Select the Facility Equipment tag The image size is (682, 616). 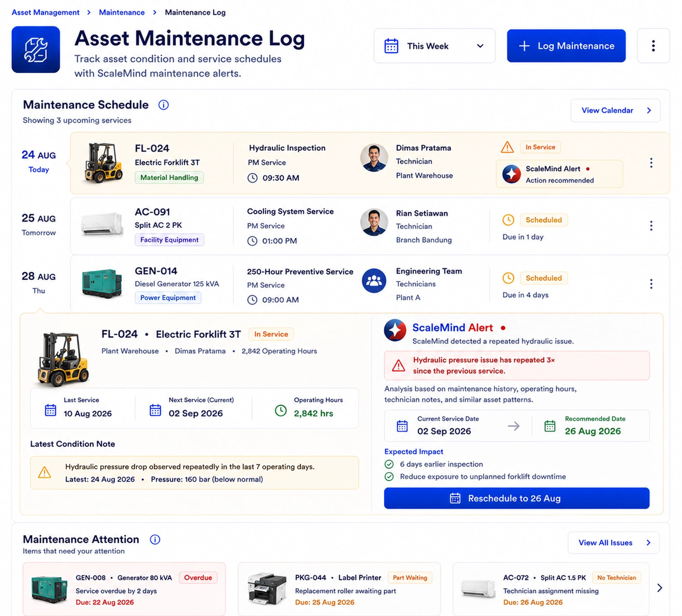pyautogui.click(x=169, y=240)
